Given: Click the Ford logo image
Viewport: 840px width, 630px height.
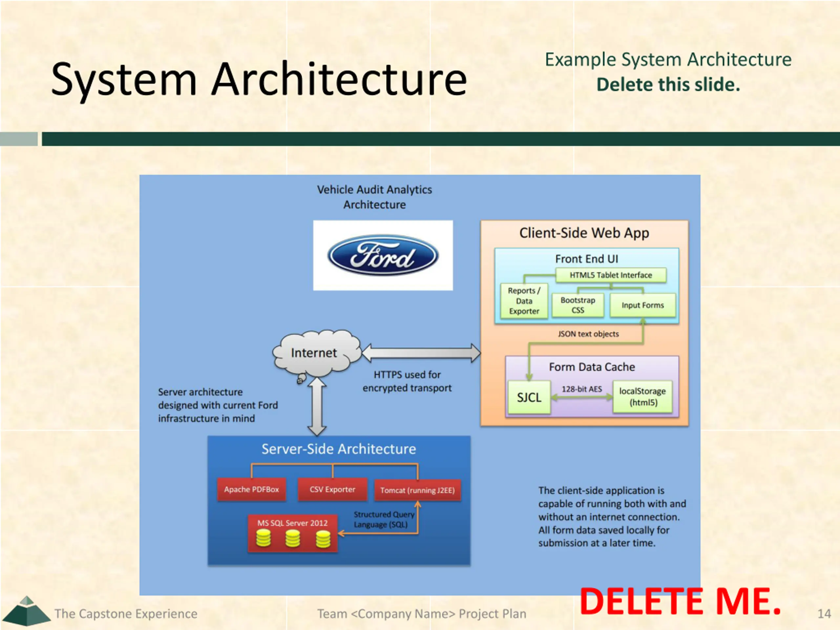Looking at the screenshot, I should (383, 255).
